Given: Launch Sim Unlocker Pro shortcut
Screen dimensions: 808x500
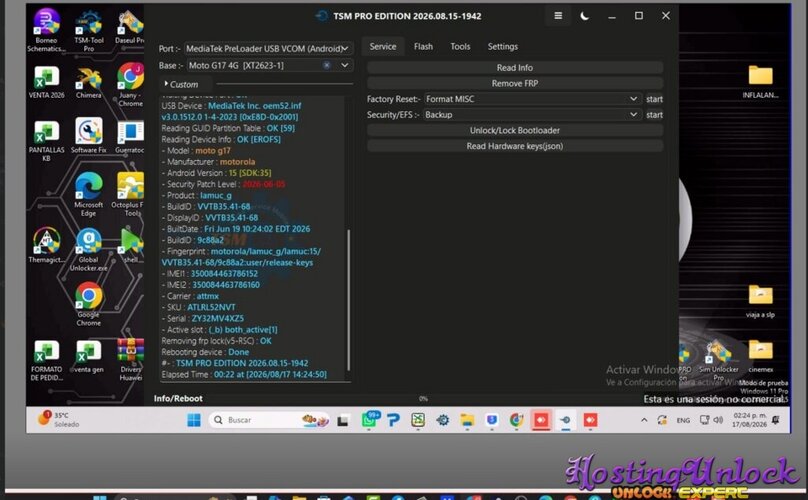Looking at the screenshot, I should coord(718,360).
